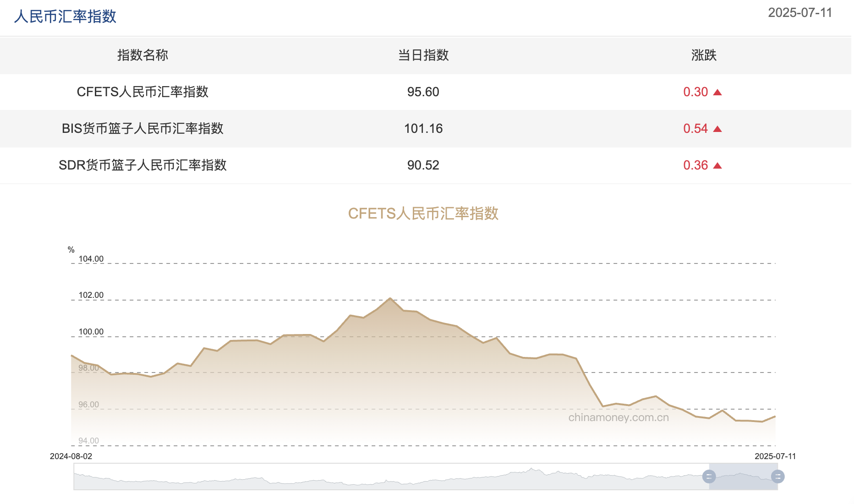Click the change value 0.36
The width and height of the screenshot is (854, 504).
pyautogui.click(x=695, y=165)
